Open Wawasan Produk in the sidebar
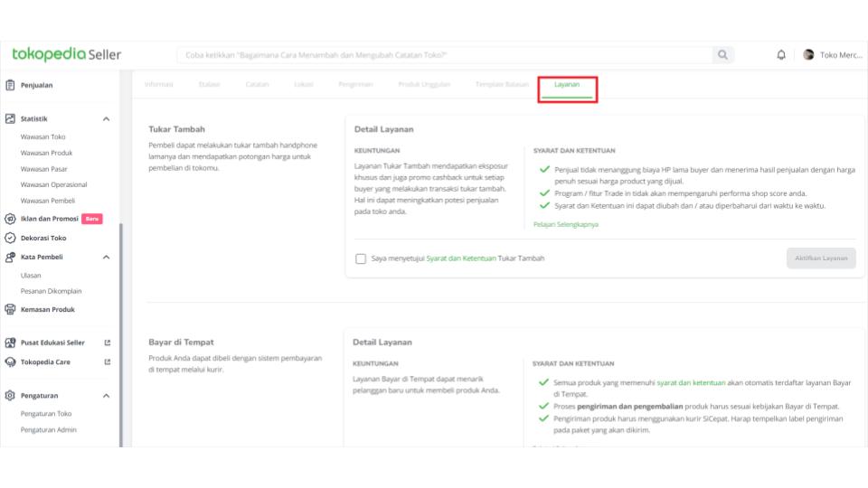Image resolution: width=868 pixels, height=488 pixels. 46,153
